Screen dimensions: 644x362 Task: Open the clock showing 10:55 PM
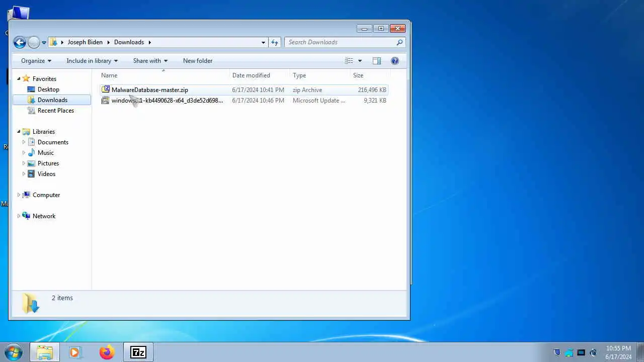(x=618, y=352)
